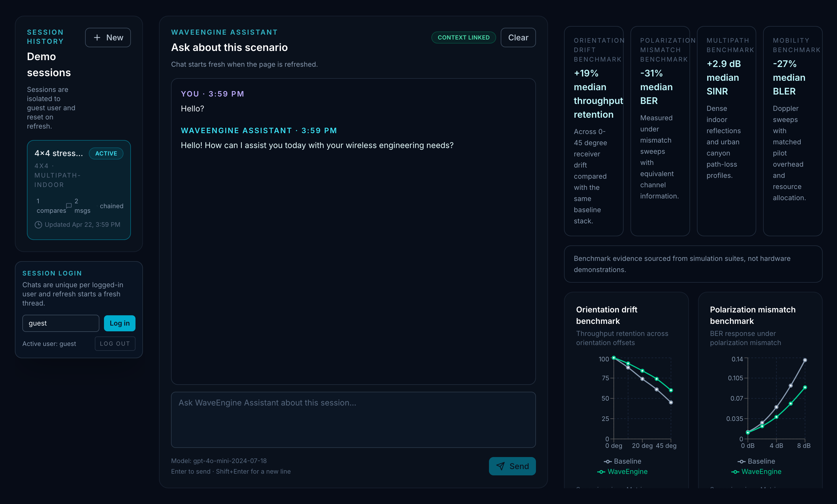837x504 pixels.
Task: Click 'Active user: guest' text
Action: tap(49, 343)
